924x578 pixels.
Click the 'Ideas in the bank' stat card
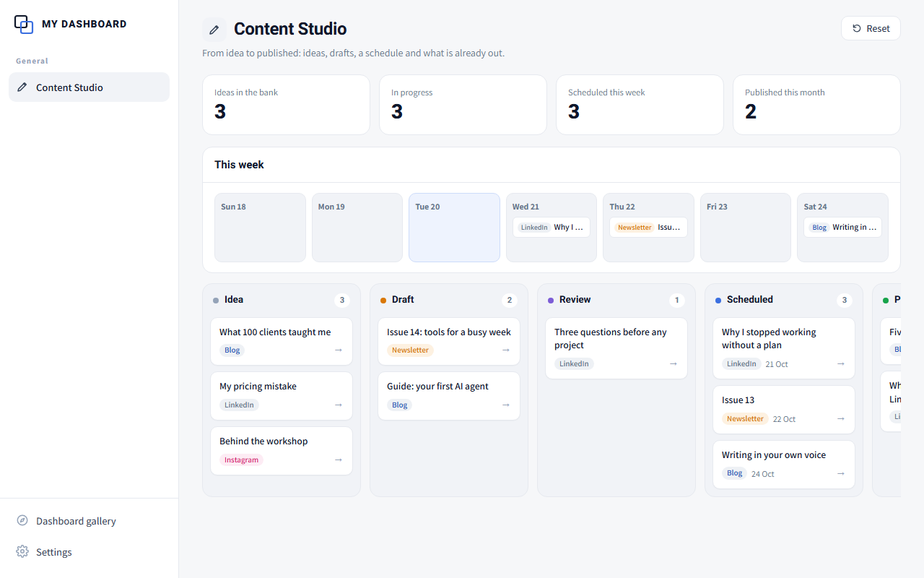(x=286, y=105)
